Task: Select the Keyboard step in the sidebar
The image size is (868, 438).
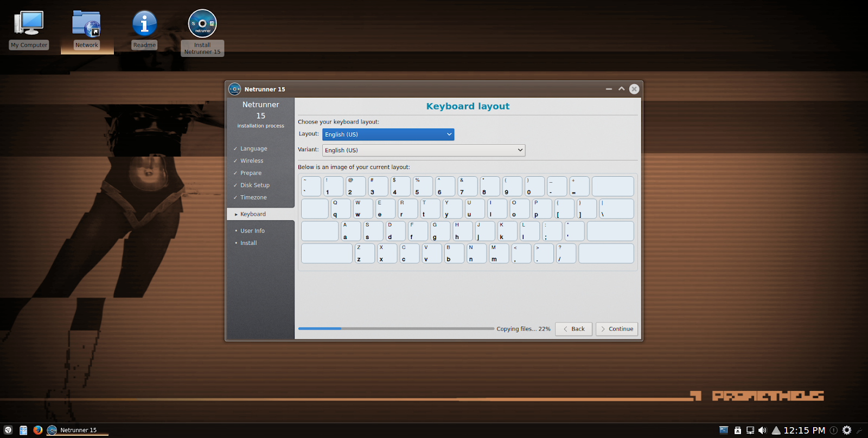Action: coord(260,214)
